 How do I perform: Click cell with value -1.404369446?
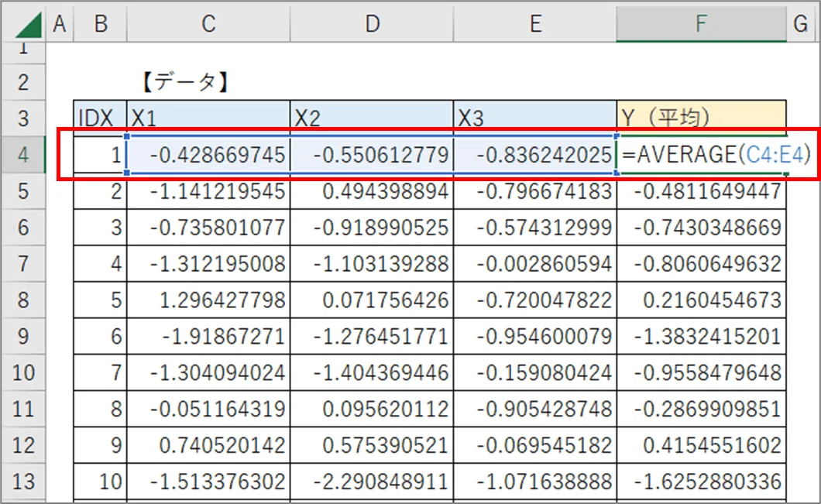[x=372, y=372]
